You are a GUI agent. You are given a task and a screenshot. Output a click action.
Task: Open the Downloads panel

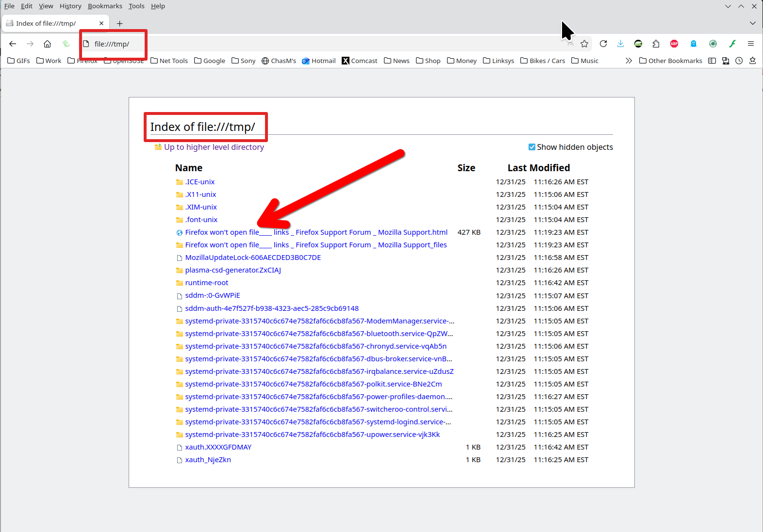[620, 44]
